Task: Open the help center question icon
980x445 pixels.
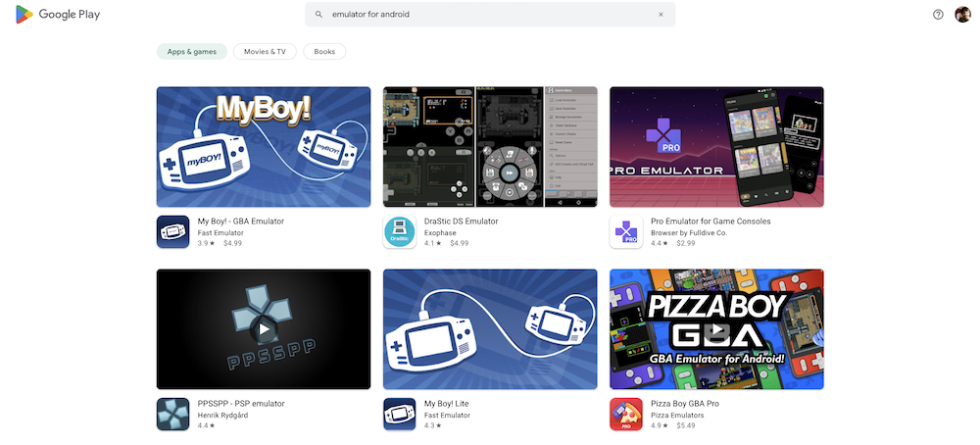Action: tap(938, 15)
